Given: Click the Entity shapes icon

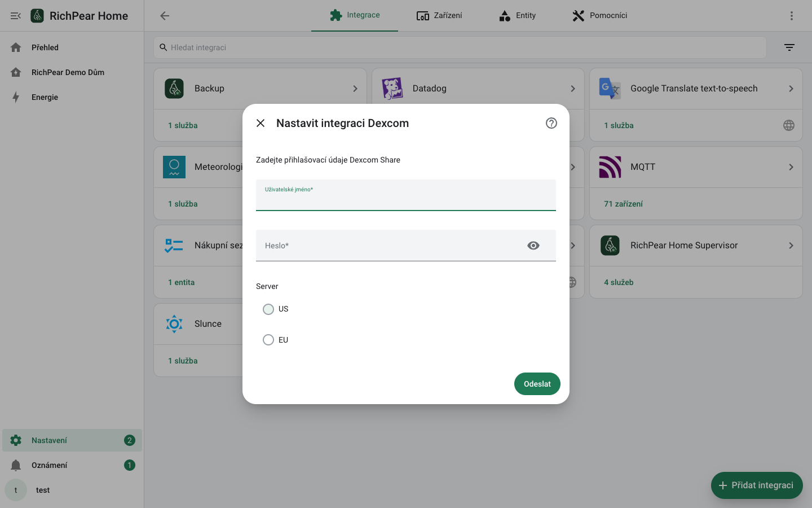Looking at the screenshot, I should (x=505, y=16).
